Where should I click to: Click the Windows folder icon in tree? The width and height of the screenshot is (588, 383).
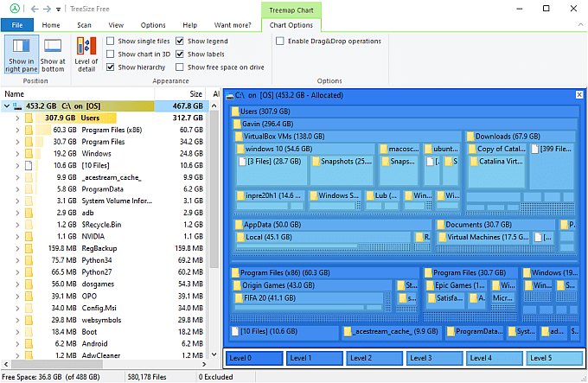click(29, 153)
